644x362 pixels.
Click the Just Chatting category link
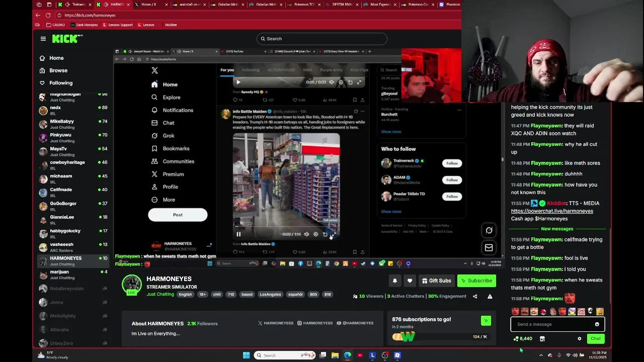pyautogui.click(x=160, y=294)
